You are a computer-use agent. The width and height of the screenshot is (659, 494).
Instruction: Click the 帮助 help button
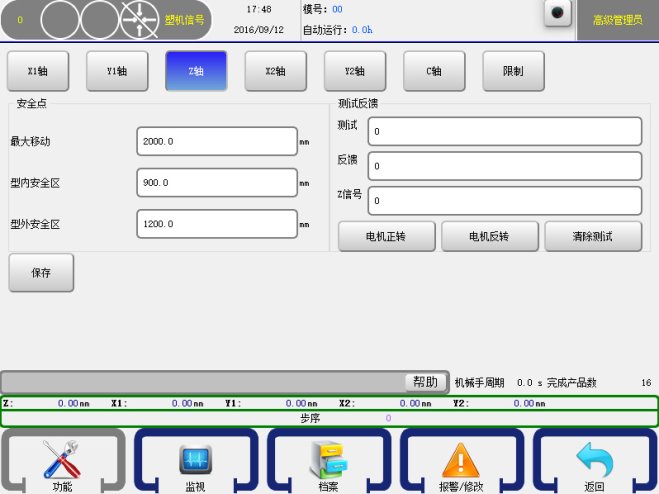coord(426,382)
